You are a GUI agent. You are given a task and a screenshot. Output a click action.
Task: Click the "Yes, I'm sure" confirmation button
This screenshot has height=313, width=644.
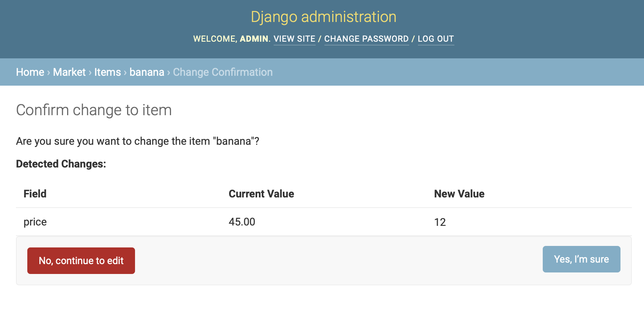click(581, 259)
